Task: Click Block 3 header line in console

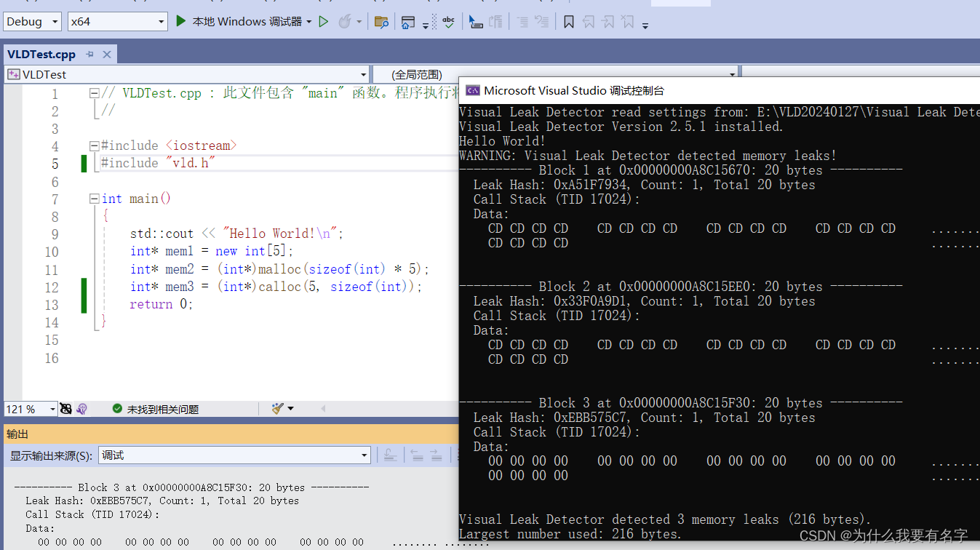Action: coord(681,403)
